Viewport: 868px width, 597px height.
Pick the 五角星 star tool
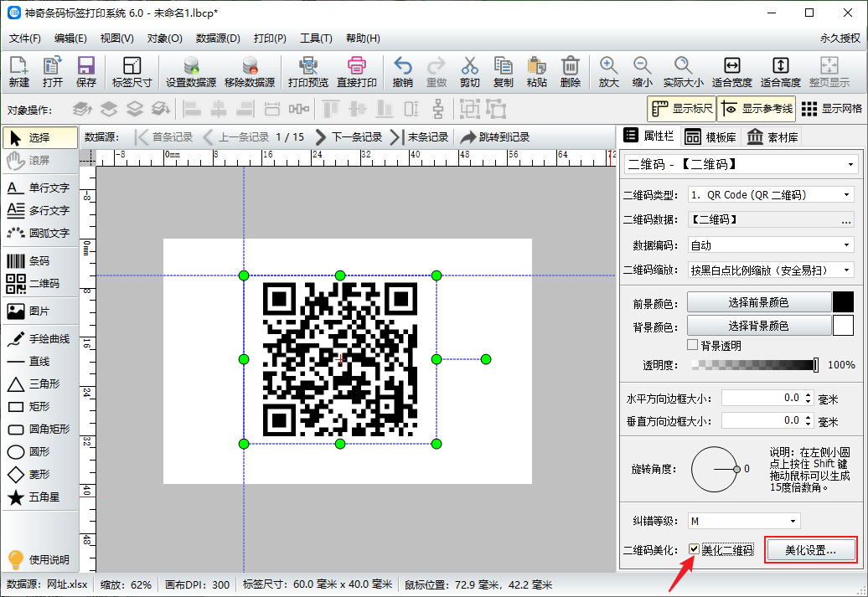[x=40, y=497]
